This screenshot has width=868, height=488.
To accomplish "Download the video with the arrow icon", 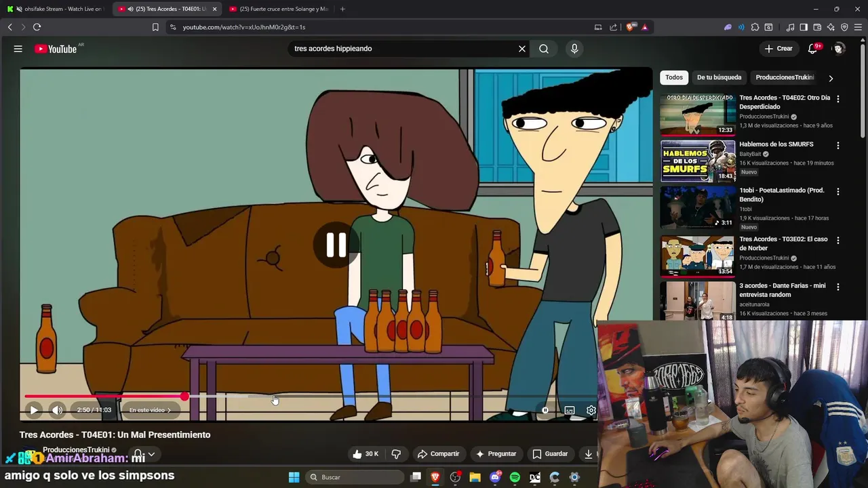I will (588, 454).
